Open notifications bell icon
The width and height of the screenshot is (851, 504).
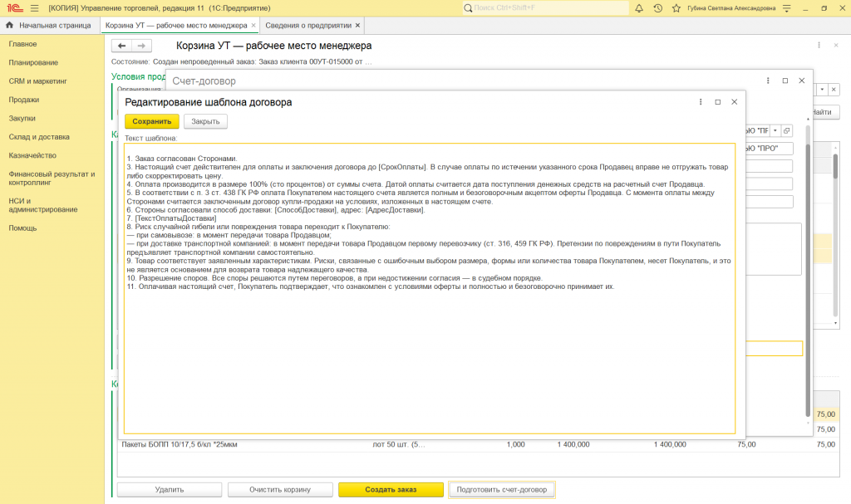coord(639,8)
